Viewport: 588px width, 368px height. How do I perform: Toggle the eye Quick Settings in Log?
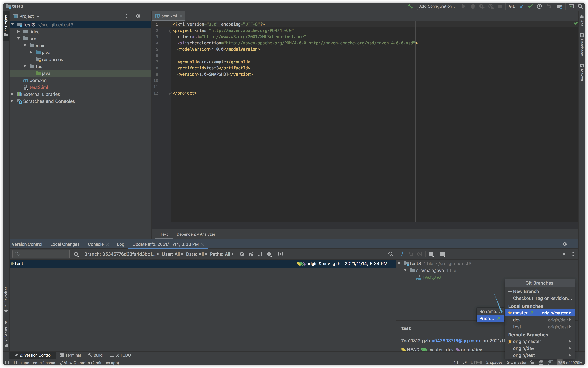click(x=269, y=254)
